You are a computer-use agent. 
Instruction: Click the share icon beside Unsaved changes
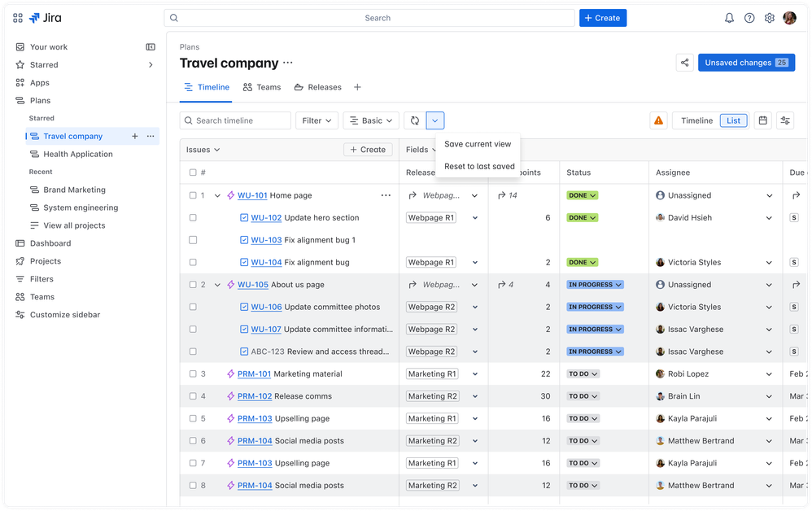[x=684, y=63]
